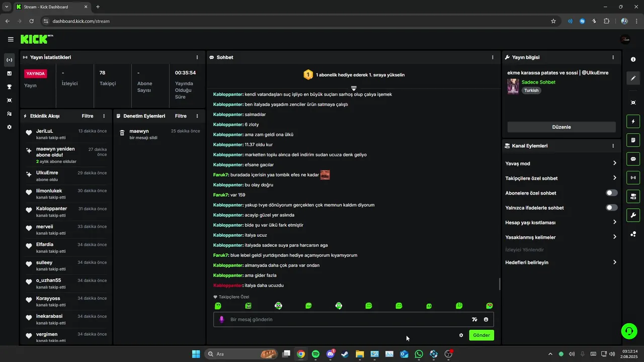The image size is (644, 362).
Task: Click the chat bubble widget in right sidebar
Action: (633, 159)
